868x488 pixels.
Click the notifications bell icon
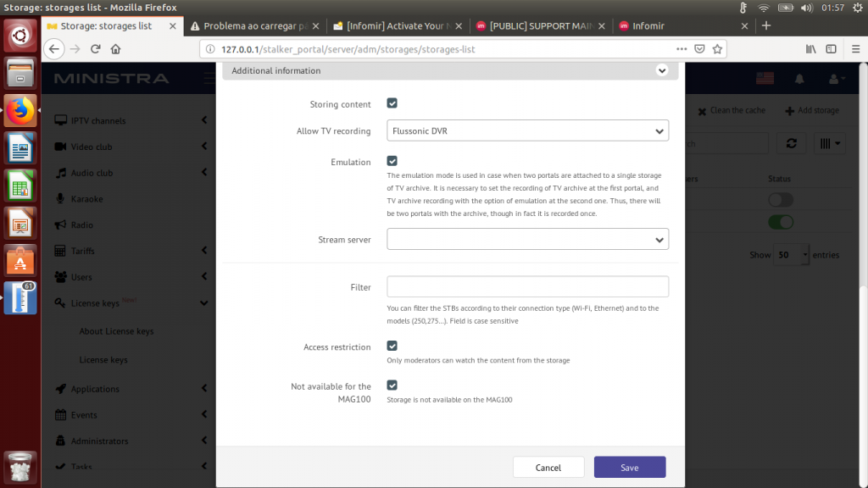[x=799, y=79]
